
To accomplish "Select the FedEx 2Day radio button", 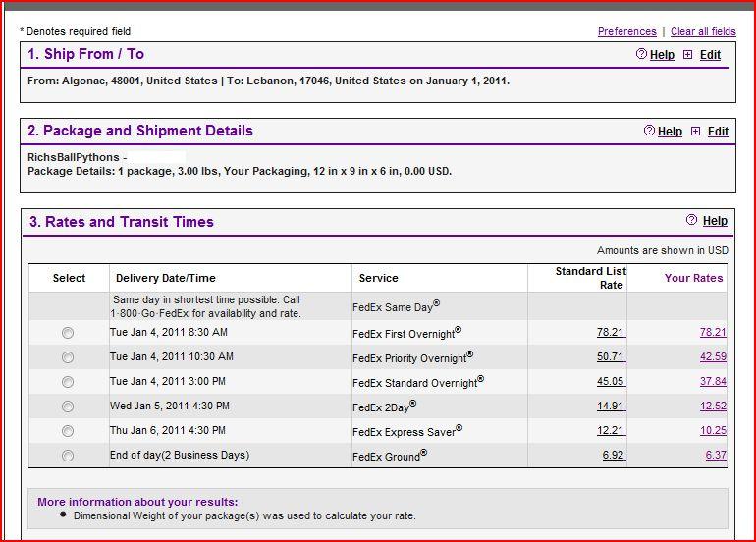I will (68, 406).
